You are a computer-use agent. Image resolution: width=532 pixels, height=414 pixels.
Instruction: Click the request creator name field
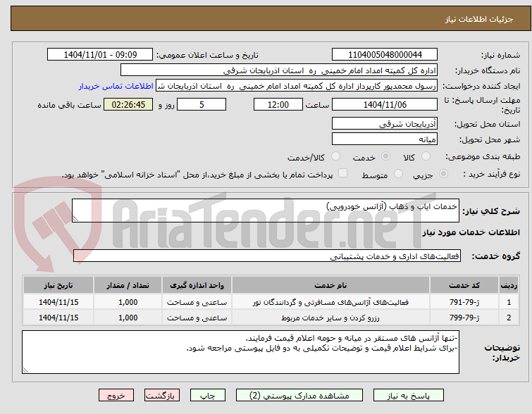(x=297, y=86)
